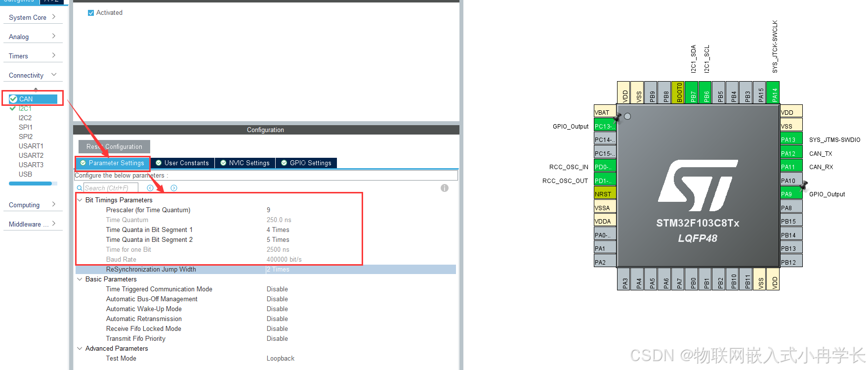Click the Prescaler value 9
The height and width of the screenshot is (370, 868).
click(268, 210)
